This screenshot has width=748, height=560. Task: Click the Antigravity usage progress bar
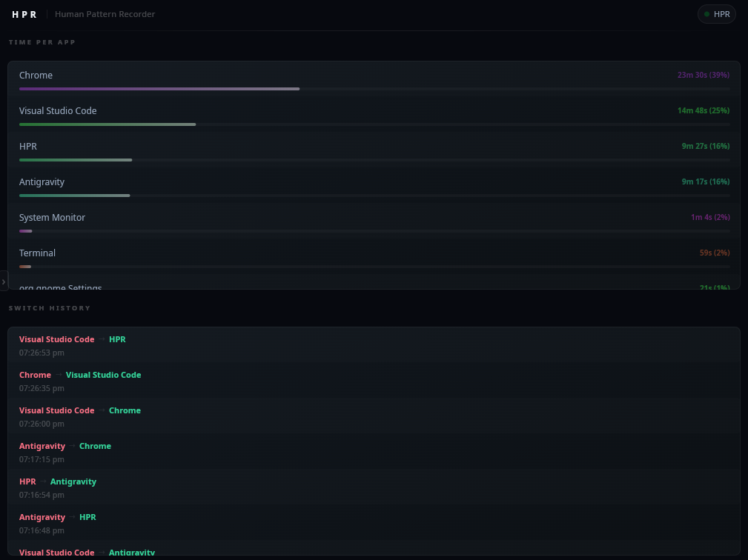point(74,196)
